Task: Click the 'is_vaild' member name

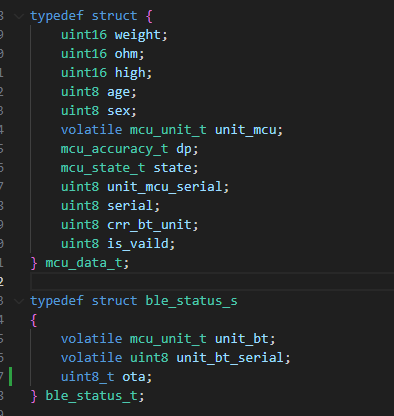Action: [x=138, y=244]
